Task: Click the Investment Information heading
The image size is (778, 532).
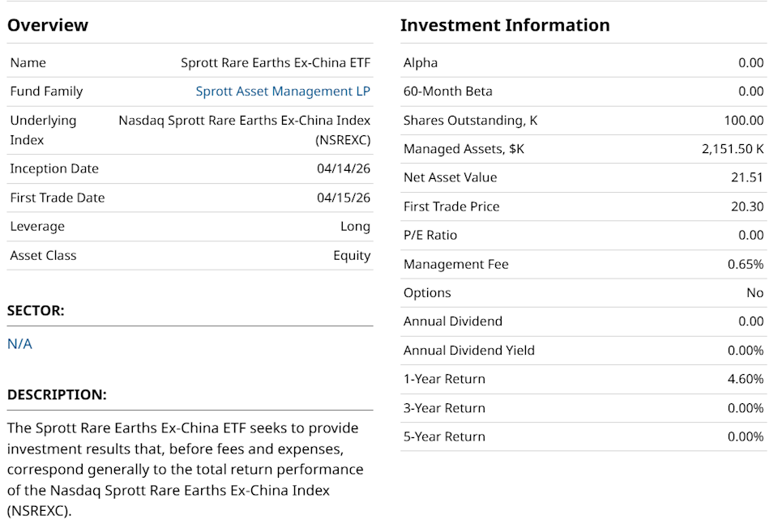Action: coord(505,25)
